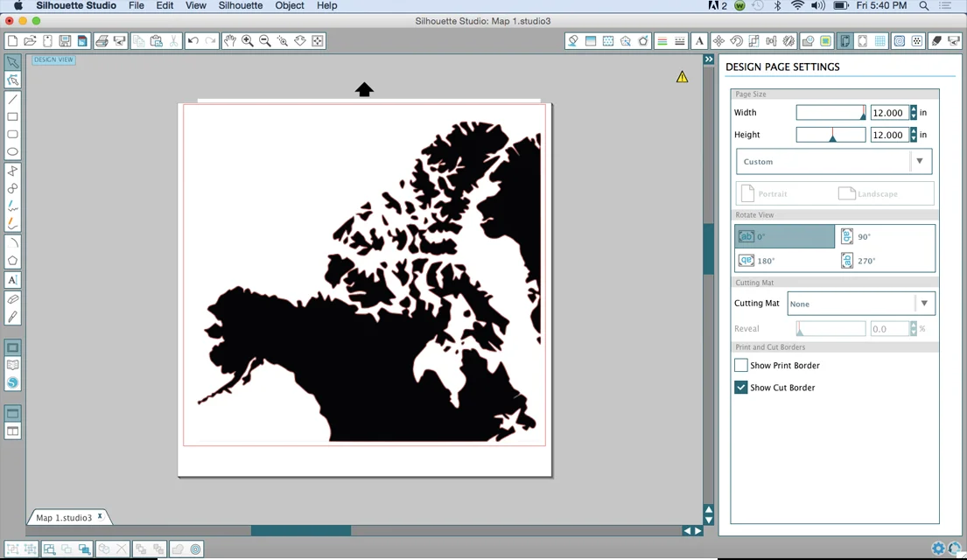Click the Height slider track

pos(830,135)
